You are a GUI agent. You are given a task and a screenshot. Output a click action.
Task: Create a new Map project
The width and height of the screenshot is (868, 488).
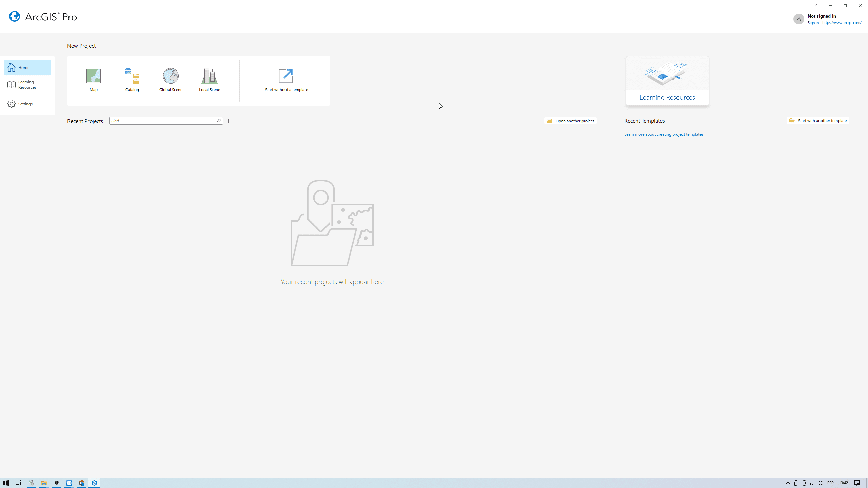tap(94, 80)
